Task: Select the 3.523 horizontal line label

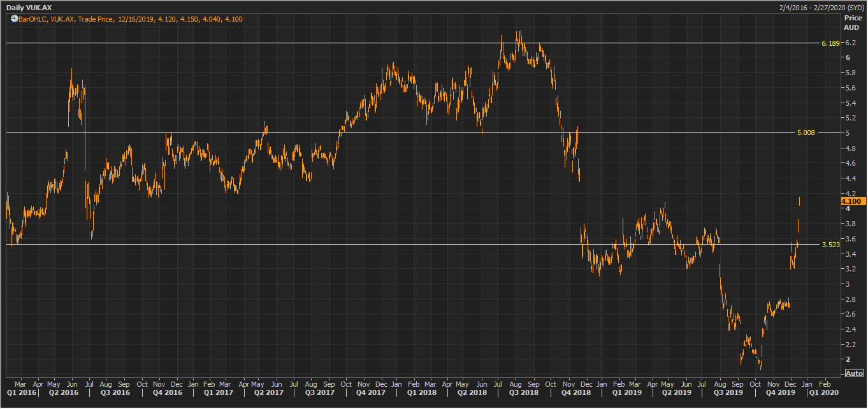Action: pyautogui.click(x=830, y=245)
